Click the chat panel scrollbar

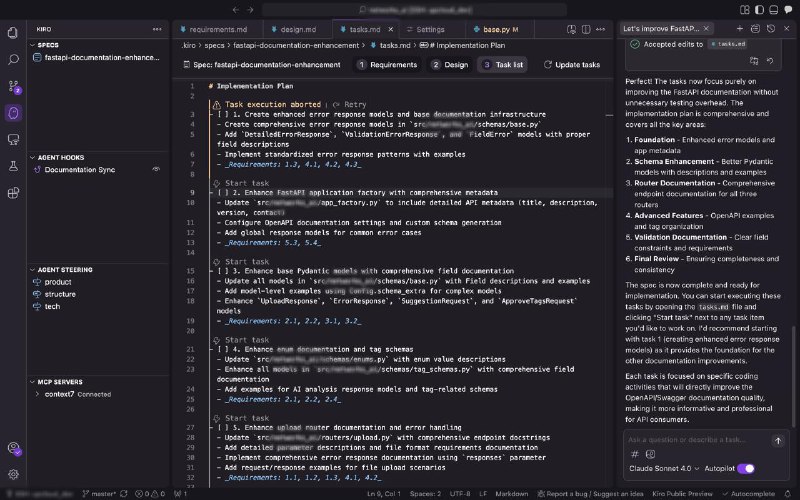[x=793, y=377]
